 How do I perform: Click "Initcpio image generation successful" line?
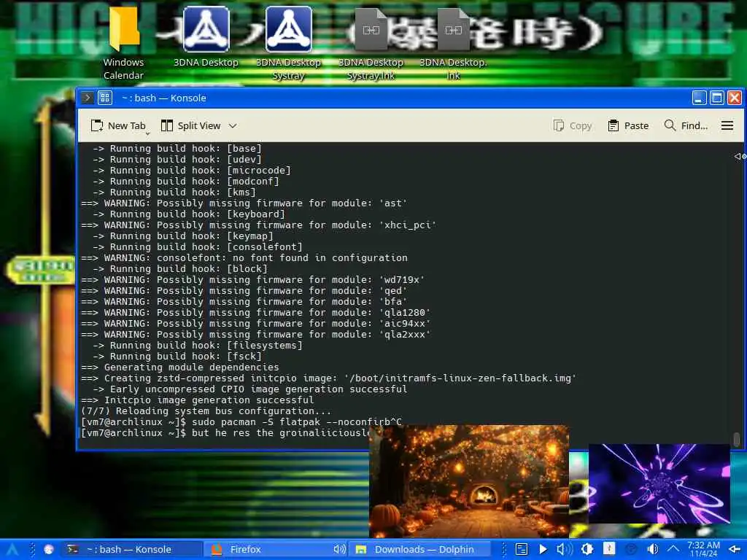click(197, 400)
